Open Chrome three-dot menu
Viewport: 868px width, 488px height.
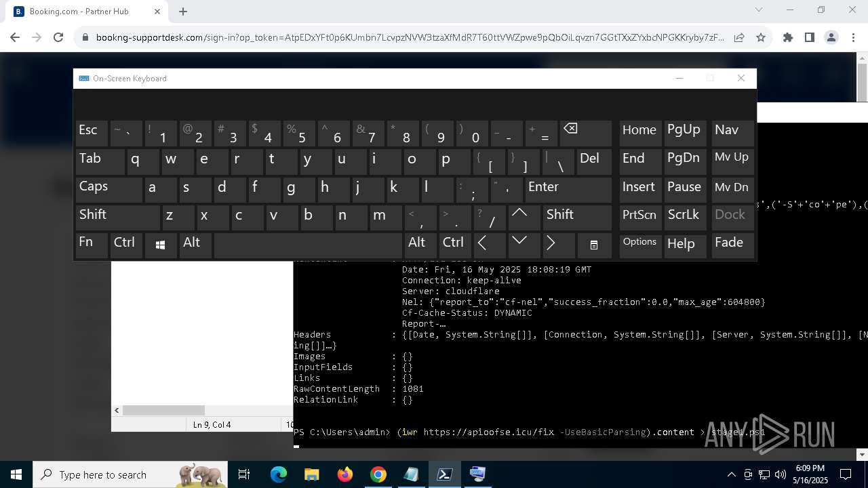(853, 38)
